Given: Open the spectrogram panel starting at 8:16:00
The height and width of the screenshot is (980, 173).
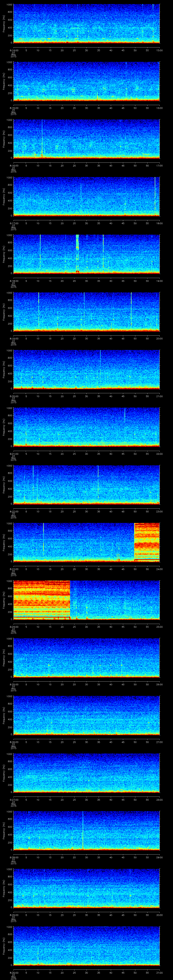Looking at the screenshot, I should pyautogui.click(x=86, y=139).
